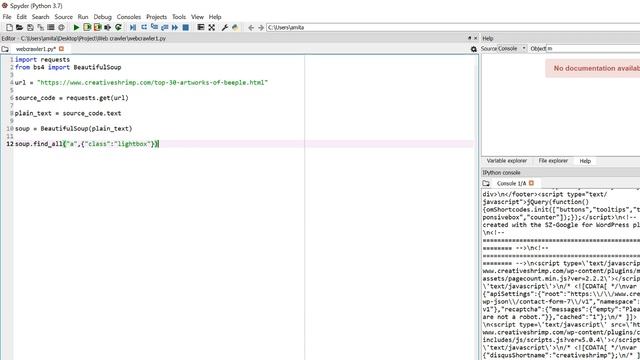Toggle fullscreen mode icon

click(211, 27)
